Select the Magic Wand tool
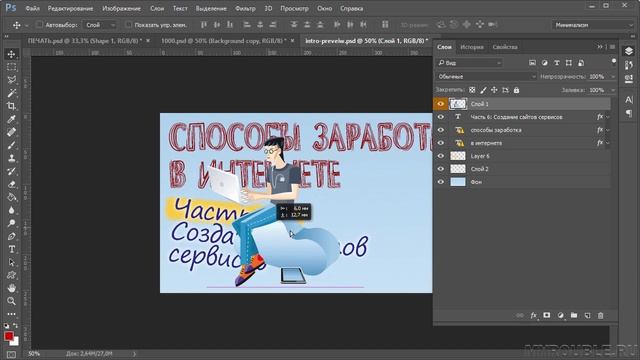The width and height of the screenshot is (640, 360). tap(11, 93)
